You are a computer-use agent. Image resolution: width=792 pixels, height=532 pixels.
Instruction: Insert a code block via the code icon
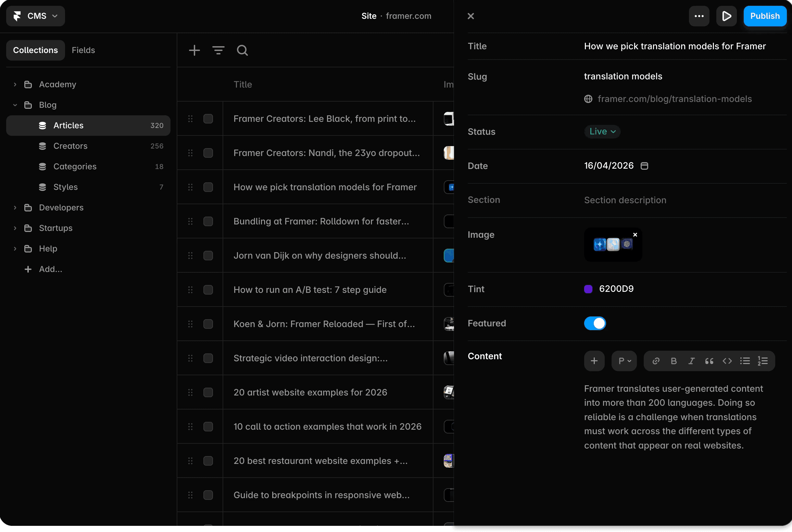(727, 361)
